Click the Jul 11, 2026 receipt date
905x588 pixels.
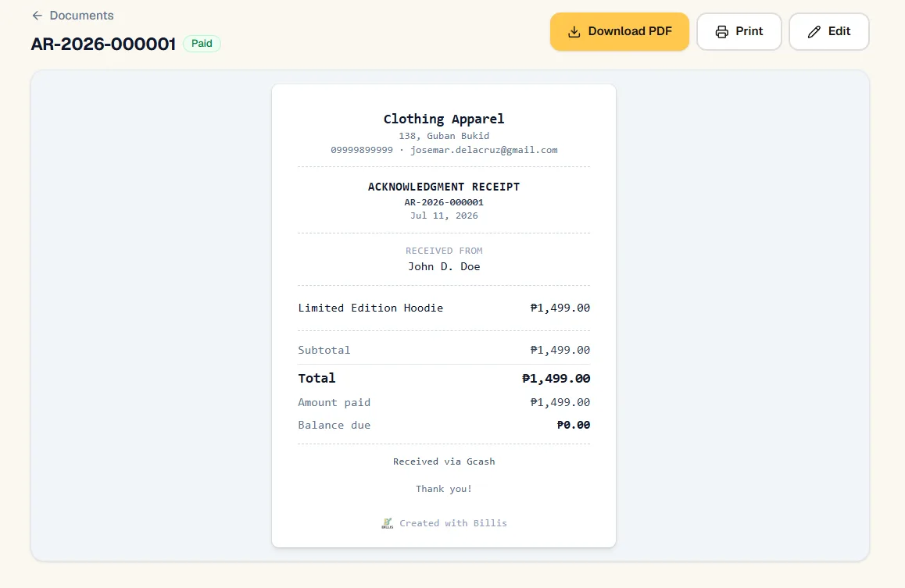(444, 216)
